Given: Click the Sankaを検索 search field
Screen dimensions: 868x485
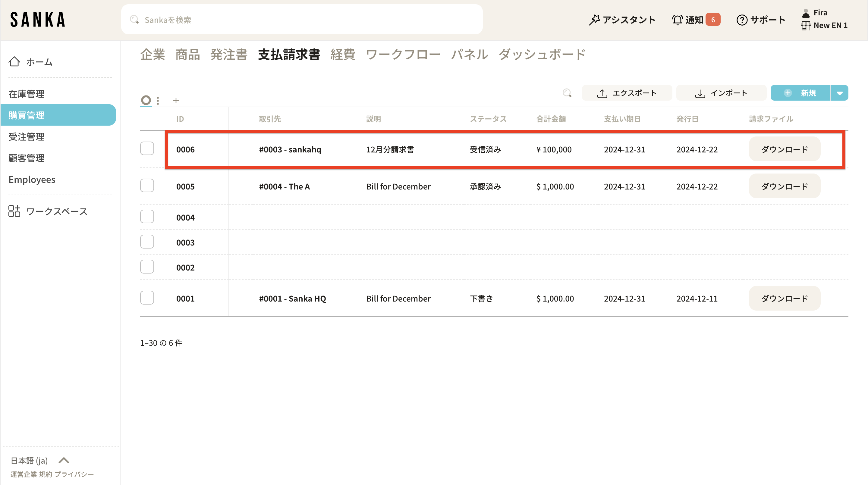Looking at the screenshot, I should (x=302, y=20).
